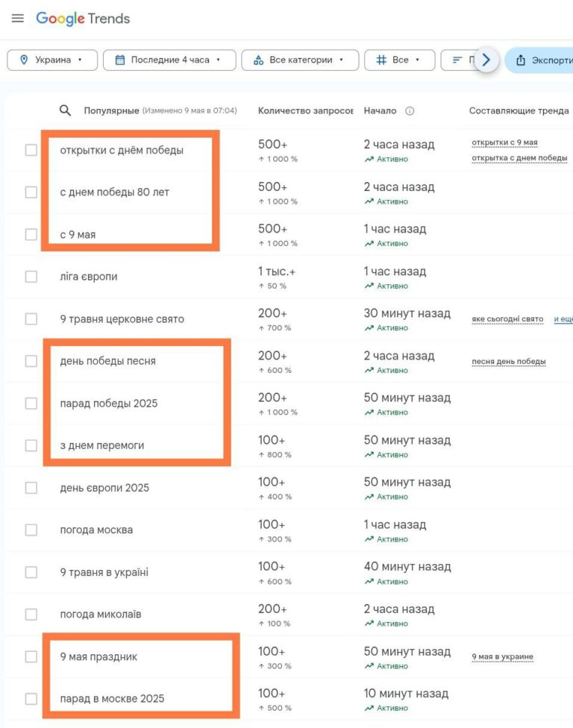The image size is (573, 728).
Task: Open the 'открытки с 9 мая' related link
Action: click(x=504, y=142)
